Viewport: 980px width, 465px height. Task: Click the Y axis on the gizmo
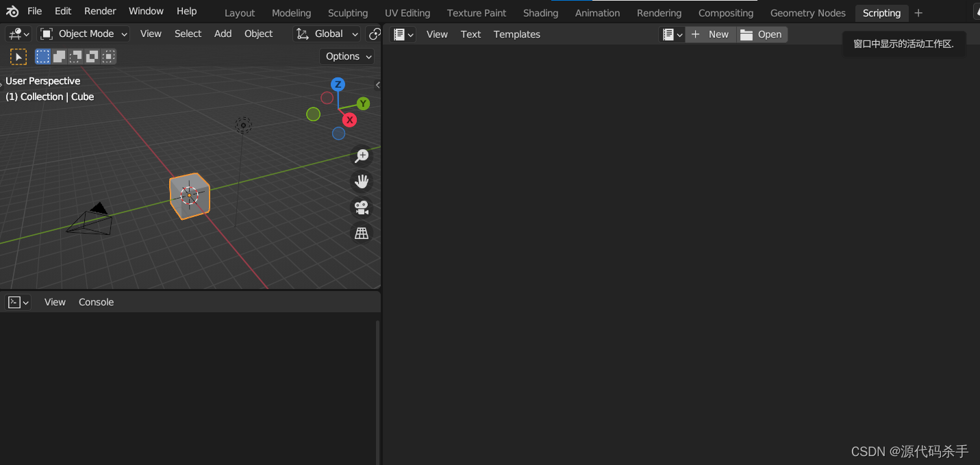[363, 103]
